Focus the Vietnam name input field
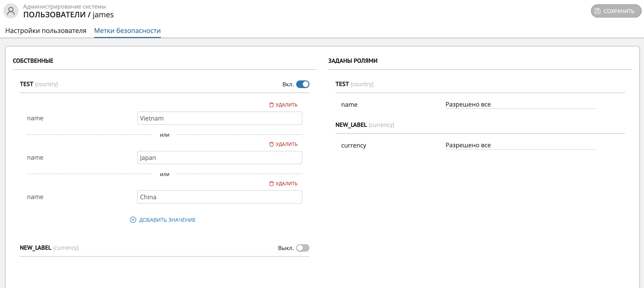644x288 pixels. pyautogui.click(x=219, y=118)
